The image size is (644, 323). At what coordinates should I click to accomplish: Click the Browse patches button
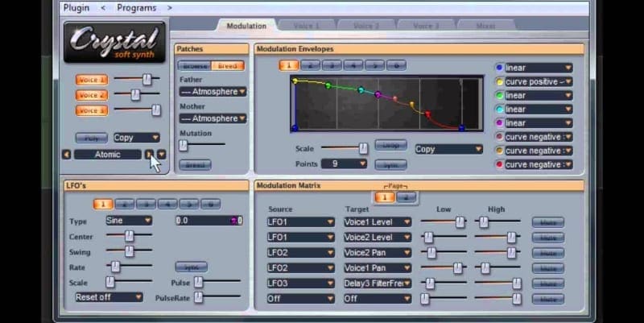pyautogui.click(x=195, y=66)
